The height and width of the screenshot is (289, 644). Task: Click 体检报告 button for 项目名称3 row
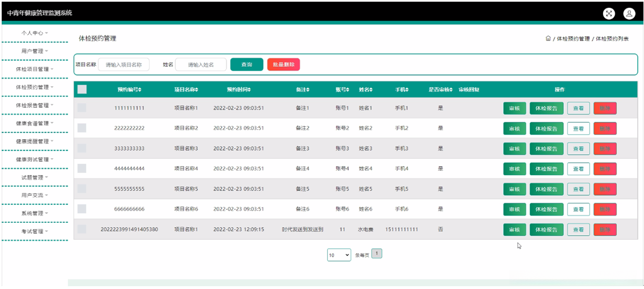point(546,149)
